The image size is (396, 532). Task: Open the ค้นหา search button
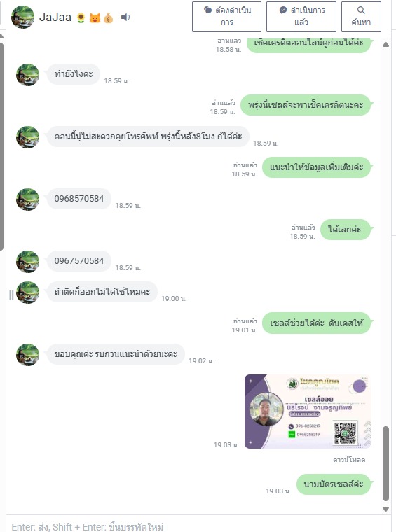click(361, 17)
